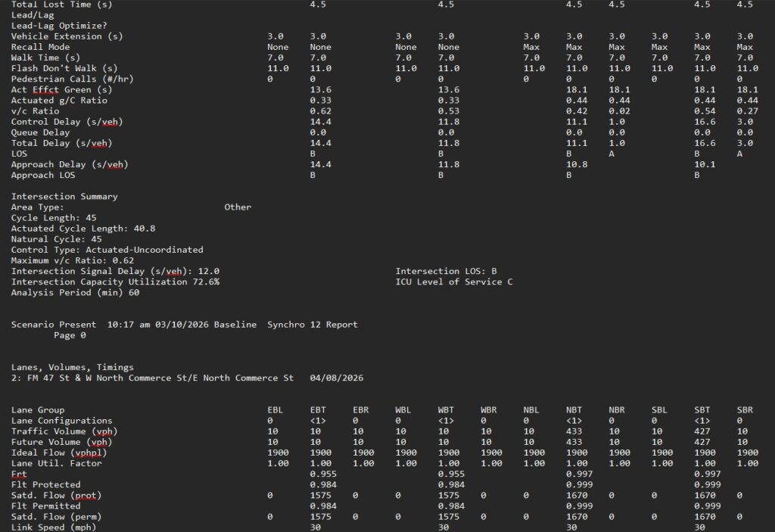The height and width of the screenshot is (532, 775).
Task: Select "Control Type: Actuated-Uncoordinated" line
Action: tap(107, 250)
